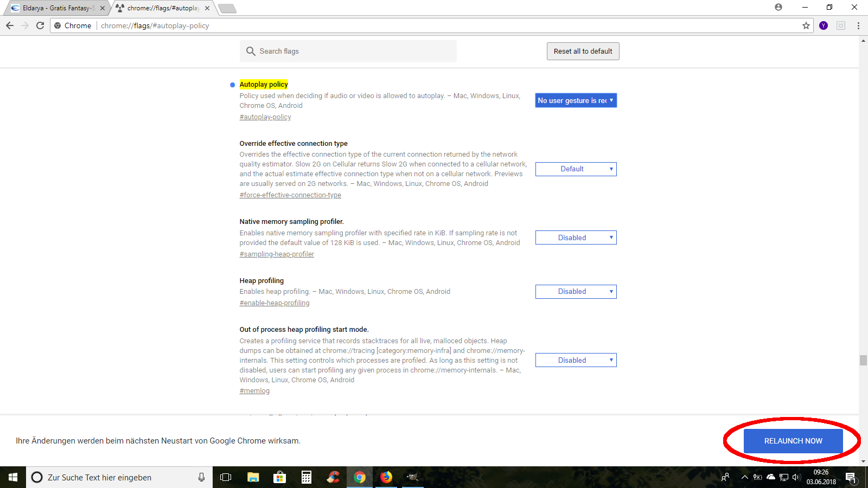Open Calculator from the taskbar

307,477
